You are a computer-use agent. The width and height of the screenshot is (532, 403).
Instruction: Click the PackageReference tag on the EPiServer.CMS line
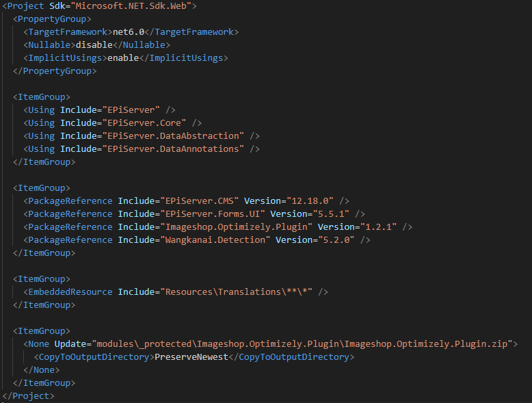70,201
